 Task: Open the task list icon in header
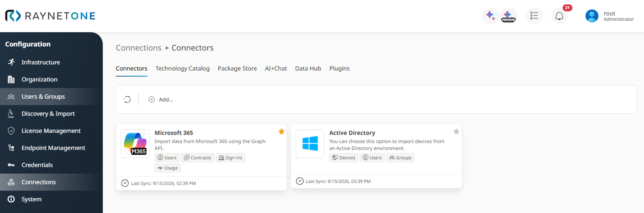pyautogui.click(x=534, y=16)
